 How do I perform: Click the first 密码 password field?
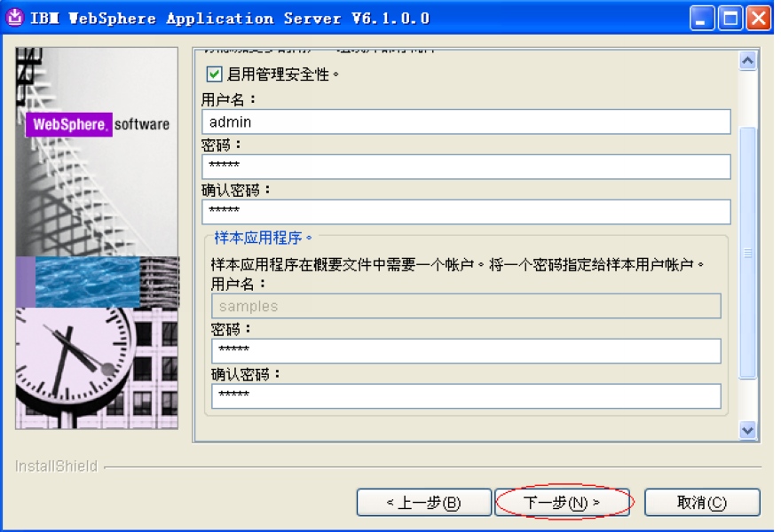click(x=466, y=167)
